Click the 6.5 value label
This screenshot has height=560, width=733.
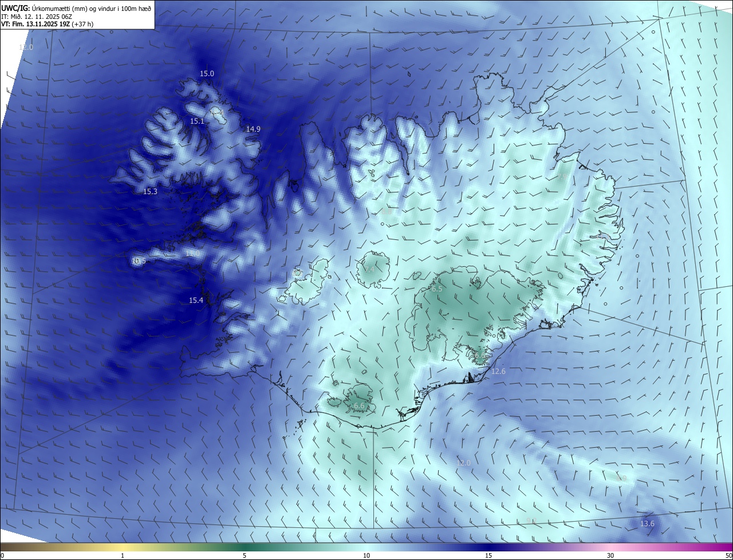click(x=436, y=289)
